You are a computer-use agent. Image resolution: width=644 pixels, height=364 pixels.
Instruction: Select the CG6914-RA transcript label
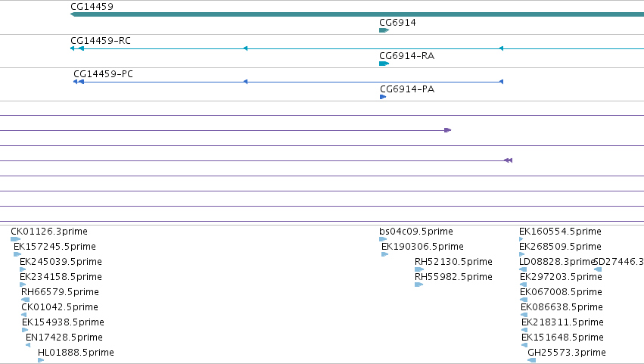click(x=406, y=56)
